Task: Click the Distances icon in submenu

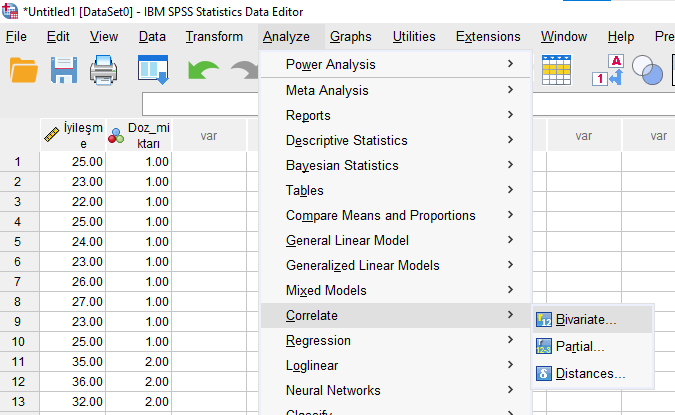Action: (x=544, y=373)
